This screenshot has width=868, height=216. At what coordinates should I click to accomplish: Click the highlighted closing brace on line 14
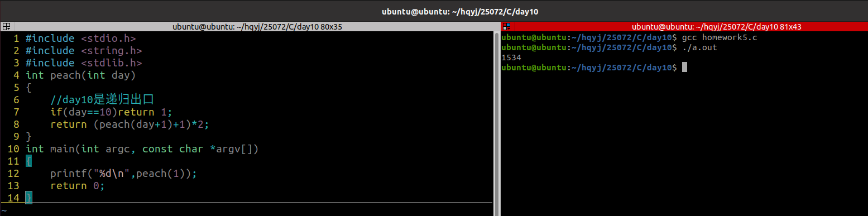coord(29,198)
